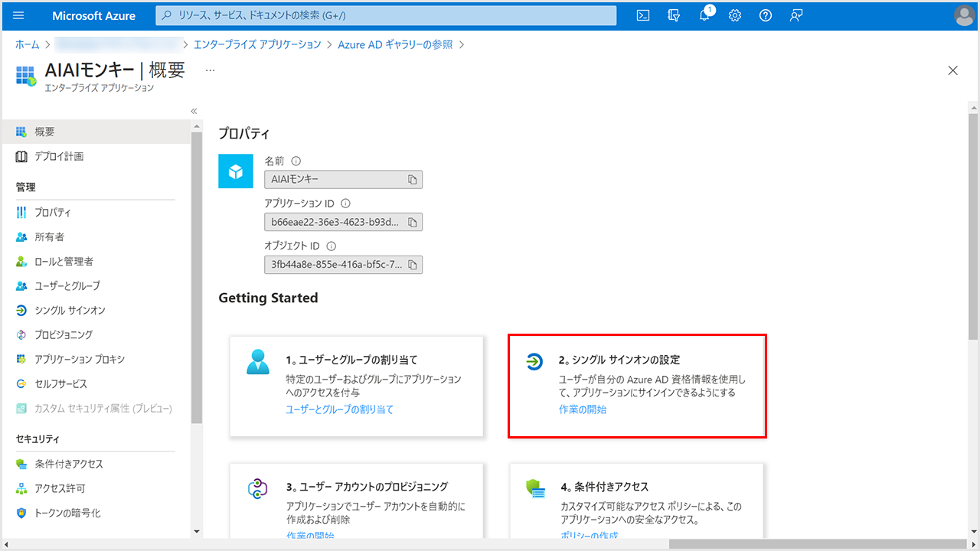The width and height of the screenshot is (980, 551).
Task: Open directories and subscriptions filter icon
Action: 674,15
